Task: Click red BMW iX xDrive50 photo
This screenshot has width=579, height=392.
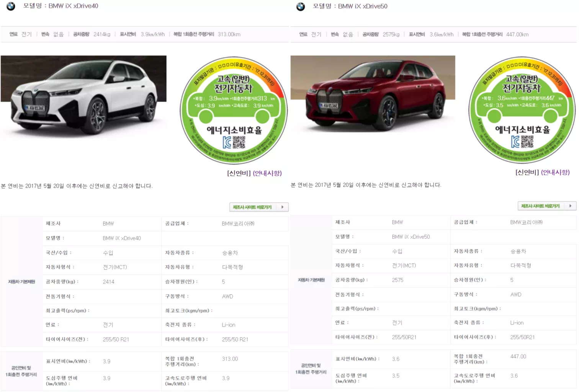Action: pyautogui.click(x=373, y=94)
